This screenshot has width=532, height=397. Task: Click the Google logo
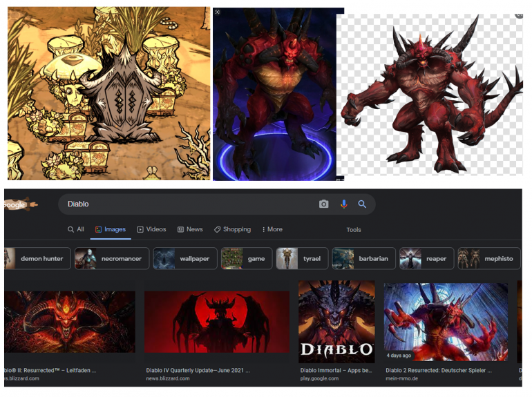tap(19, 204)
